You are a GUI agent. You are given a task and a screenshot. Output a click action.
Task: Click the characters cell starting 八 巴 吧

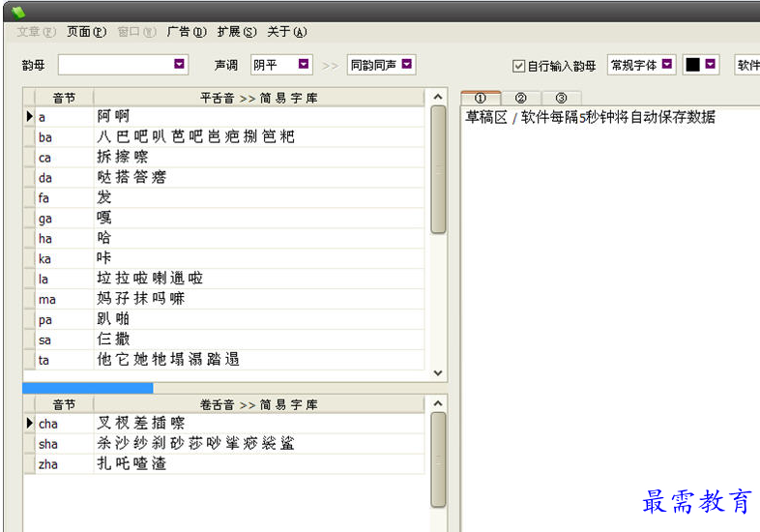(x=259, y=137)
